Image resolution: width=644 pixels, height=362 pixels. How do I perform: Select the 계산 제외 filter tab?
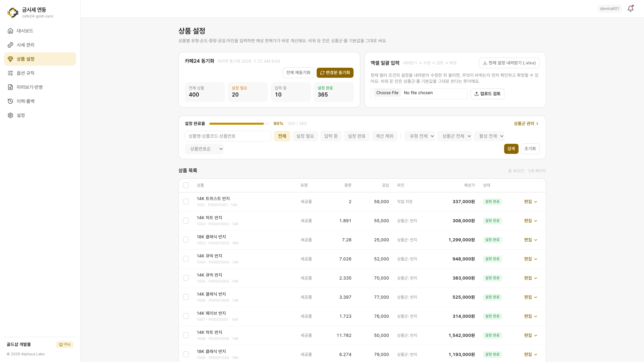384,136
